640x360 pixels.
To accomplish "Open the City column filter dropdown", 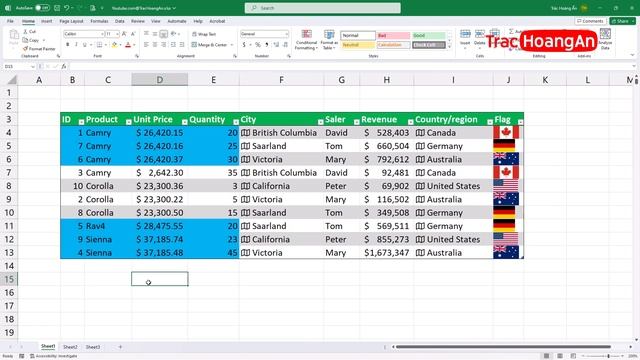I will click(320, 122).
